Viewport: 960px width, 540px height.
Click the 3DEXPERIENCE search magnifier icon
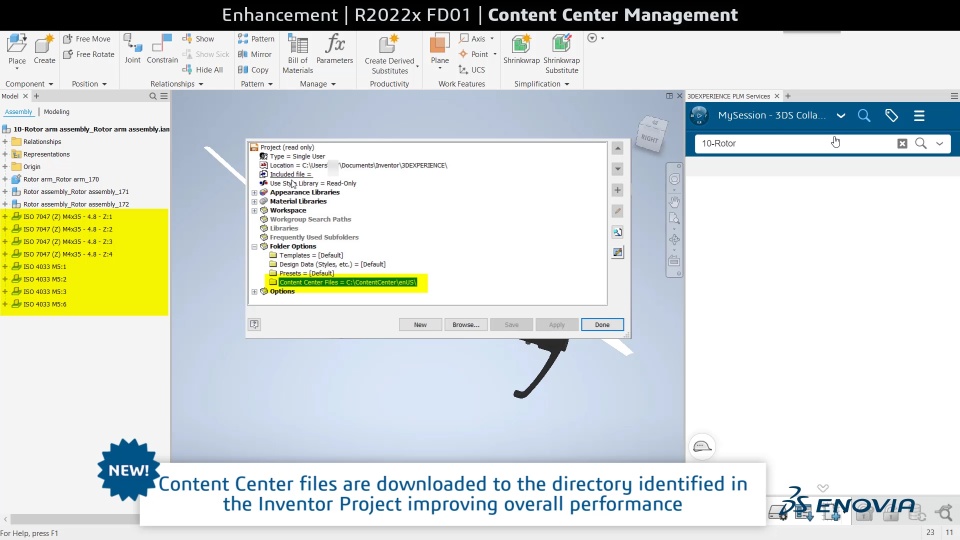pyautogui.click(x=864, y=116)
